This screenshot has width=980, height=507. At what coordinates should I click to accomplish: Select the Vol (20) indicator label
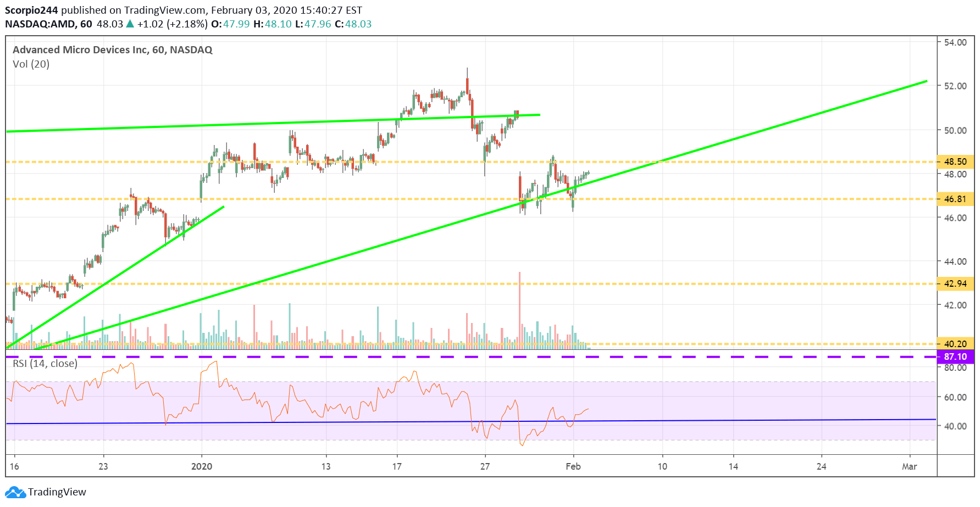[31, 64]
